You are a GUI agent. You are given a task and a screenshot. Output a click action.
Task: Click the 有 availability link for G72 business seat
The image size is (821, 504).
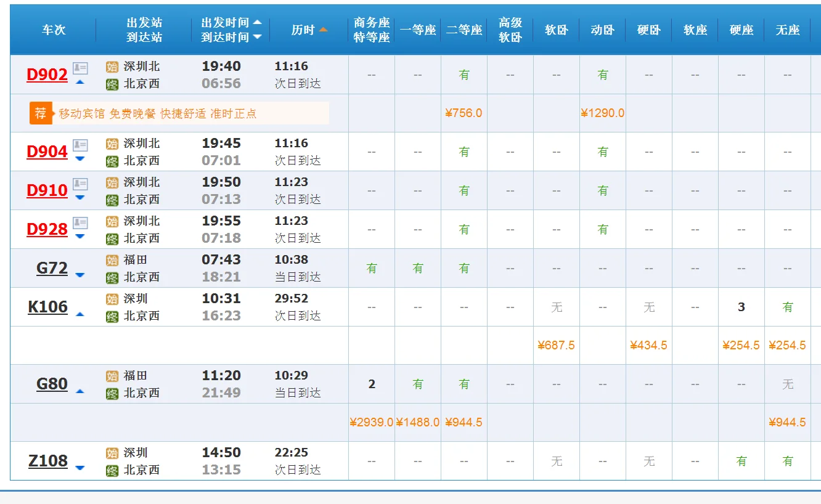[371, 268]
